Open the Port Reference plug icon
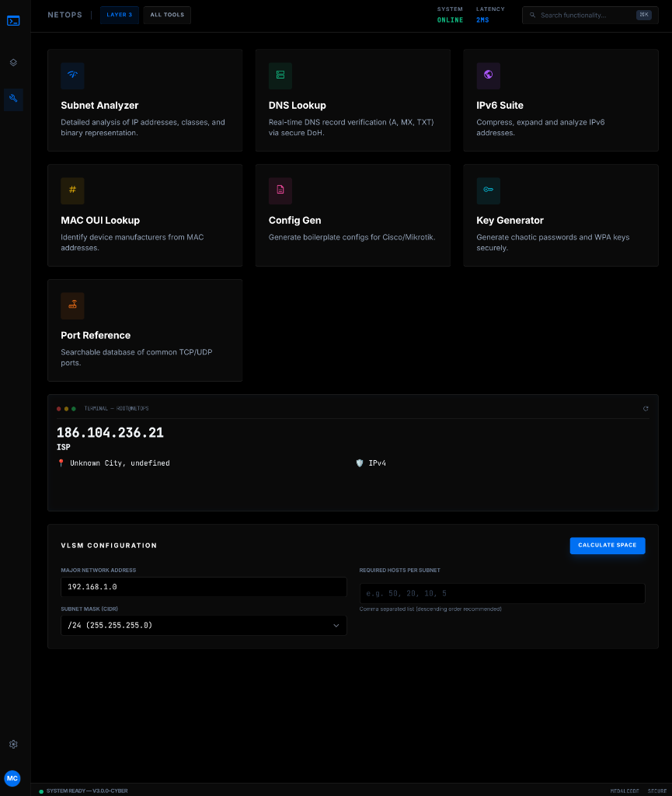 [x=72, y=305]
